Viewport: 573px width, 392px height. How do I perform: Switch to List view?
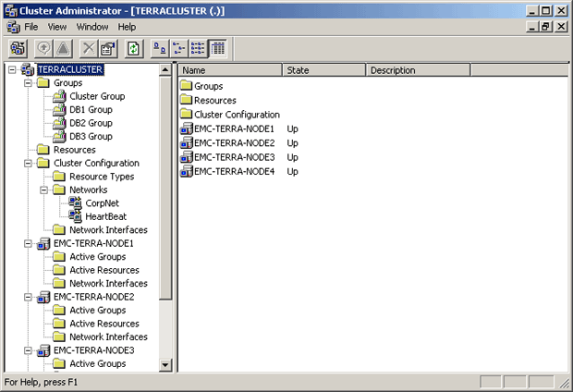click(x=198, y=48)
